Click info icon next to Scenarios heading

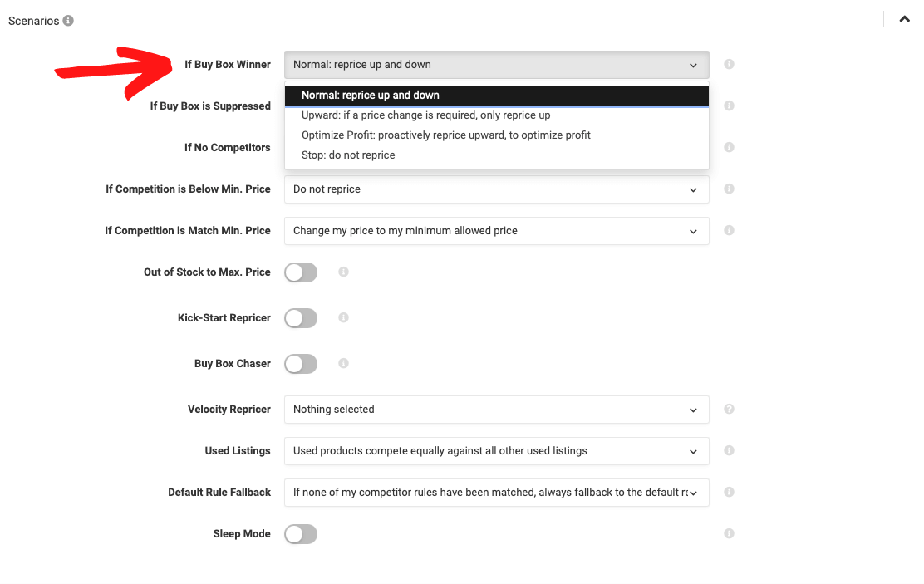coord(68,21)
